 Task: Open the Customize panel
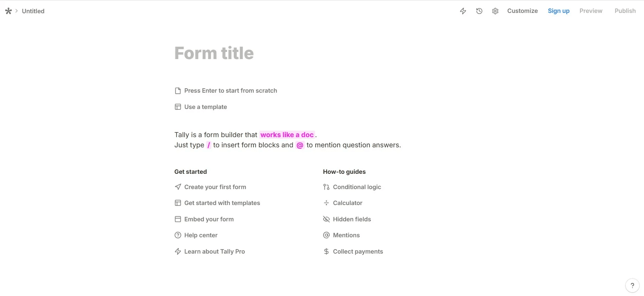tap(522, 11)
